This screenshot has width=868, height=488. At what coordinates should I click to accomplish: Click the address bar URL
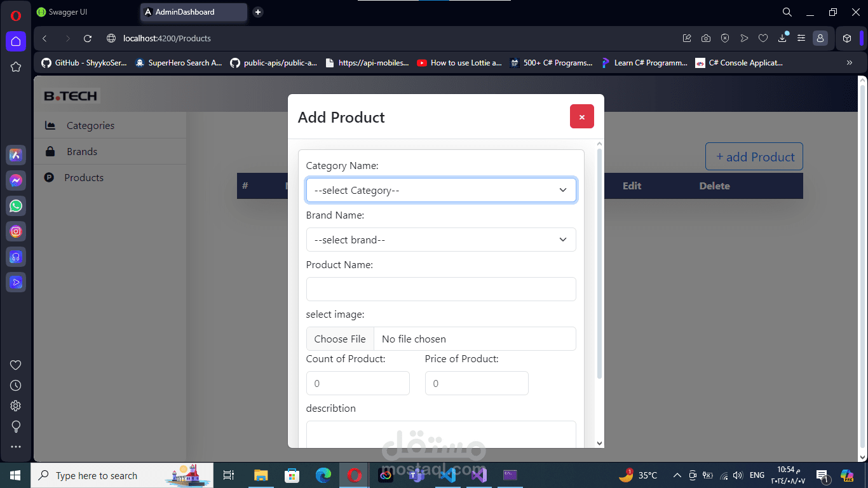(167, 38)
